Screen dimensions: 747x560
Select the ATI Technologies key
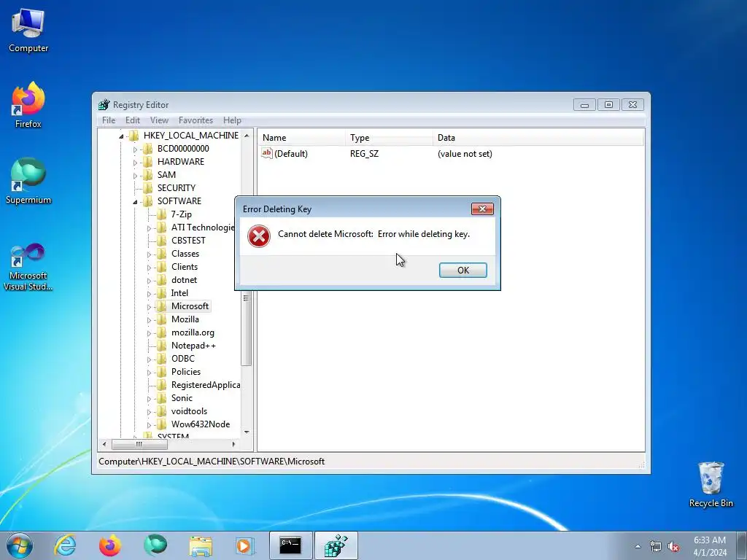(x=203, y=227)
